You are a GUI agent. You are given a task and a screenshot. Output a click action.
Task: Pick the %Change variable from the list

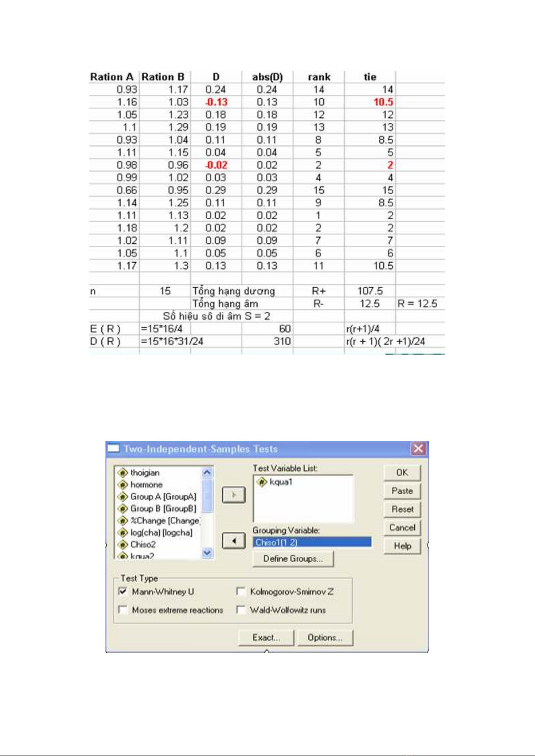(x=164, y=521)
